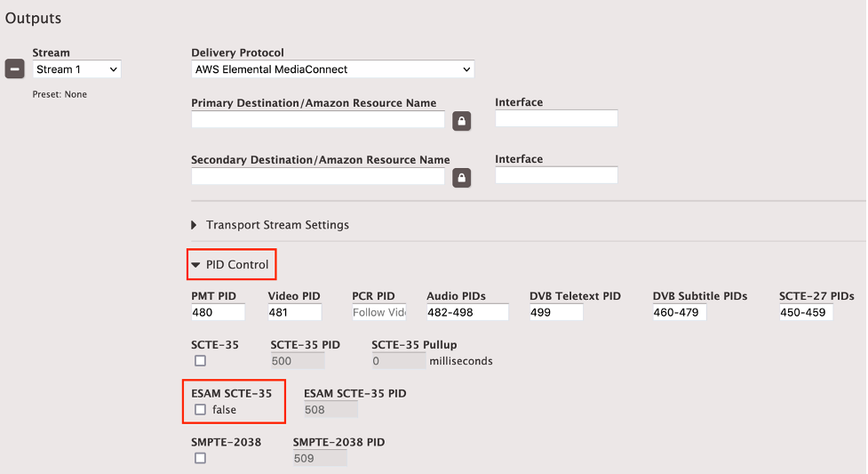Enable the SCTE-35 checkbox
Screen dimensions: 868x474
(200, 360)
